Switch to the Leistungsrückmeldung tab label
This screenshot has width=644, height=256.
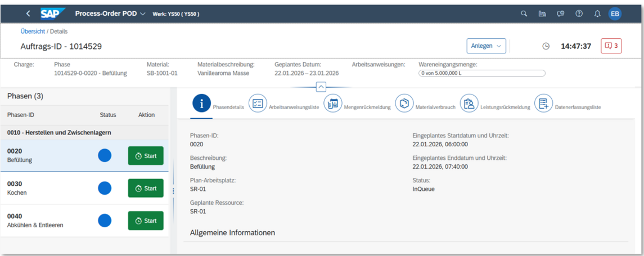(x=505, y=107)
